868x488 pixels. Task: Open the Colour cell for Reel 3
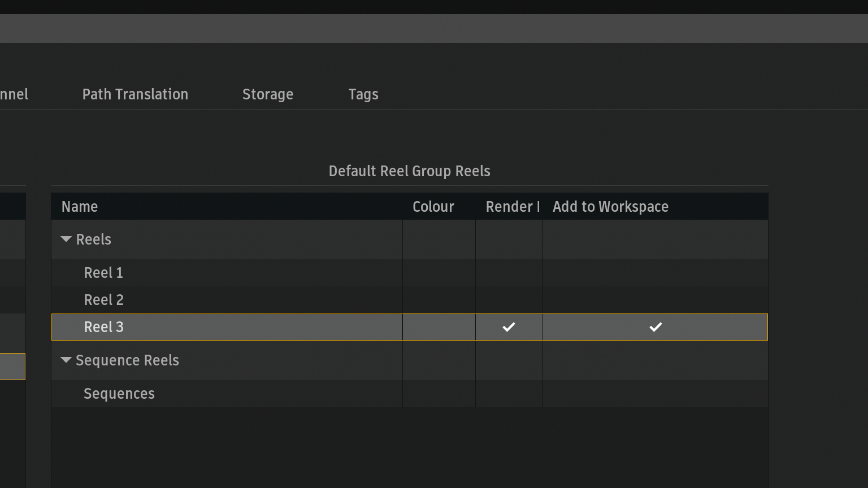tap(439, 327)
